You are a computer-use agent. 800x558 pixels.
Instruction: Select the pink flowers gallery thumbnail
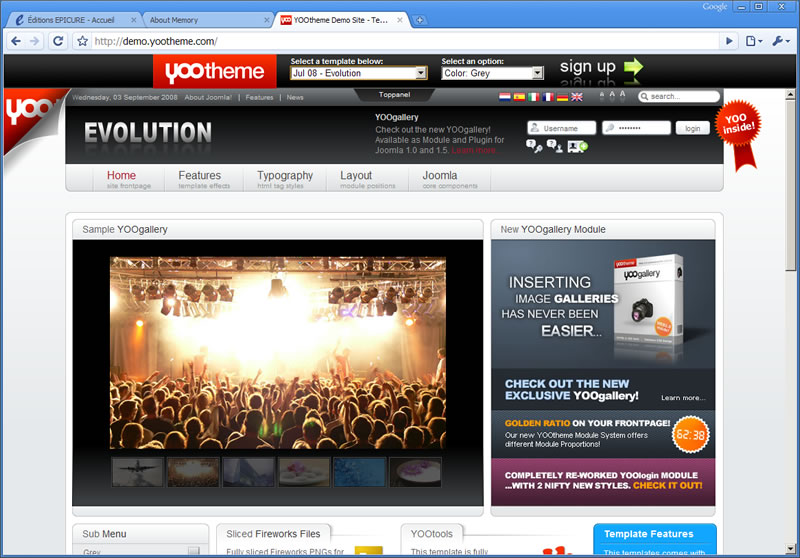[x=304, y=472]
